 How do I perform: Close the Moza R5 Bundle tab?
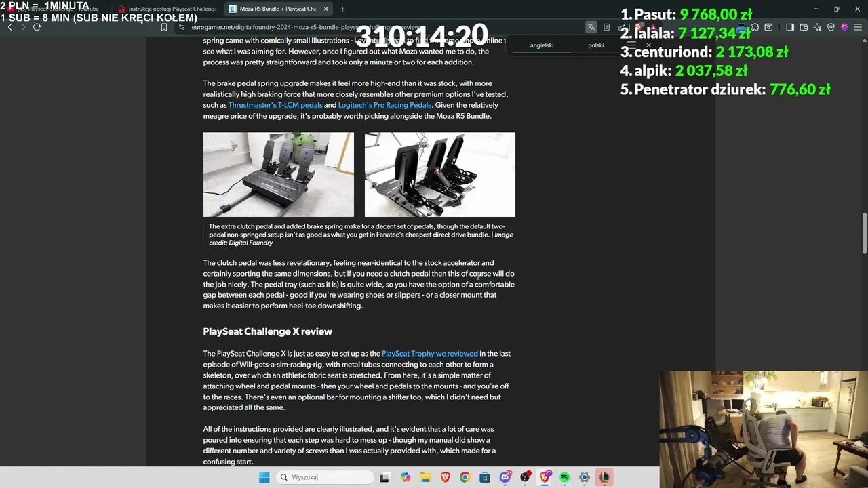(x=326, y=9)
